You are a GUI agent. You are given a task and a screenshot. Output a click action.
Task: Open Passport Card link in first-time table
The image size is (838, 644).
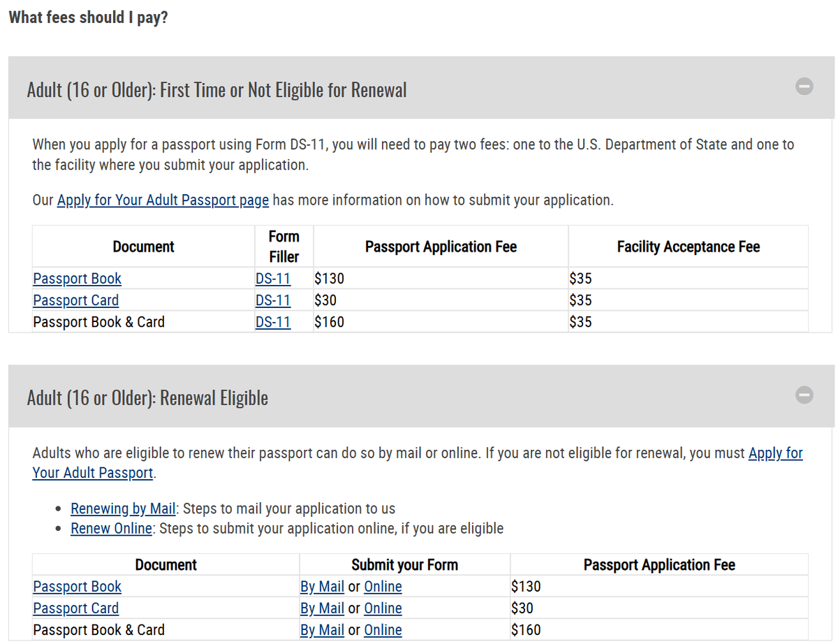click(75, 300)
